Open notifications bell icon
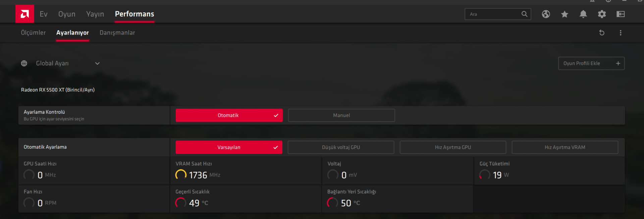Image resolution: width=644 pixels, height=219 pixels. pos(583,14)
